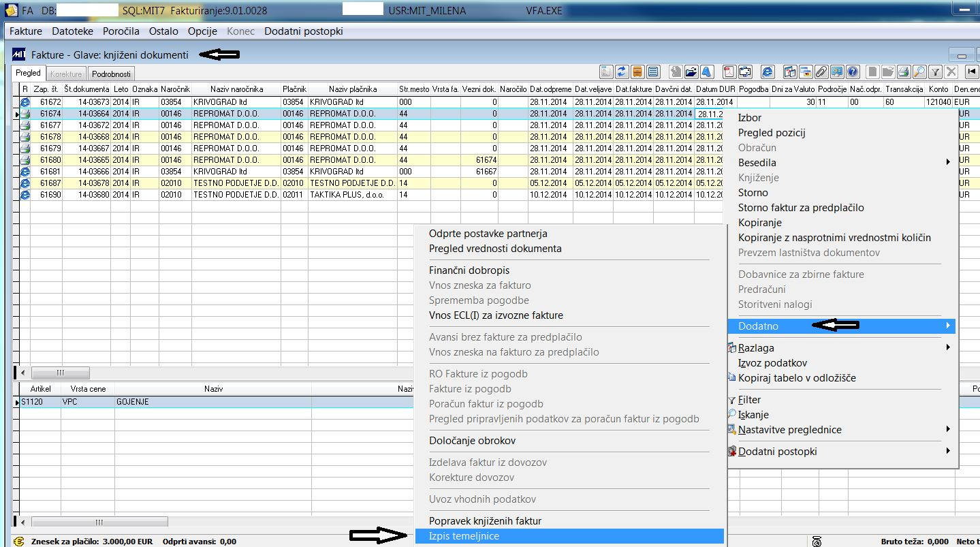Viewport: 980px width, 547px height.
Task: Click the printer icon in the toolbar
Action: (904, 72)
